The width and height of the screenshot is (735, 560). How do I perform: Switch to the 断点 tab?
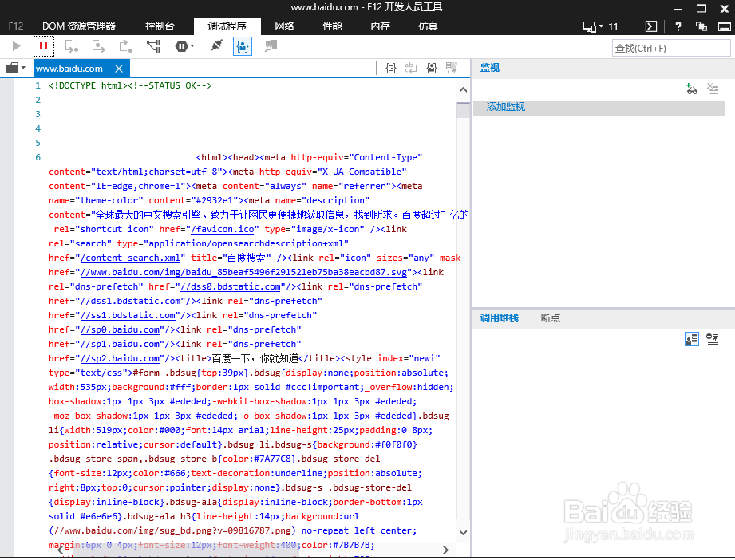pos(551,318)
